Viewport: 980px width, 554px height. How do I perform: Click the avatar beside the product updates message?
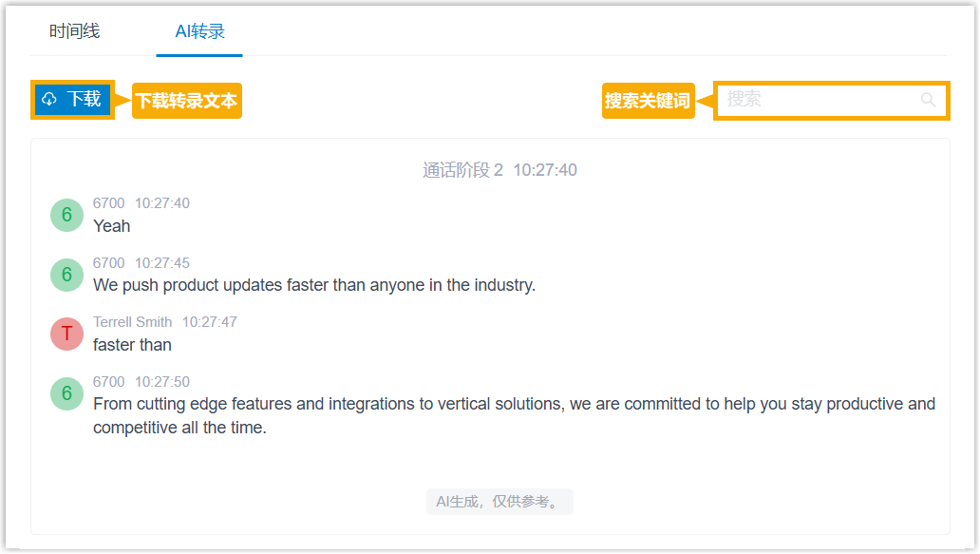point(66,275)
